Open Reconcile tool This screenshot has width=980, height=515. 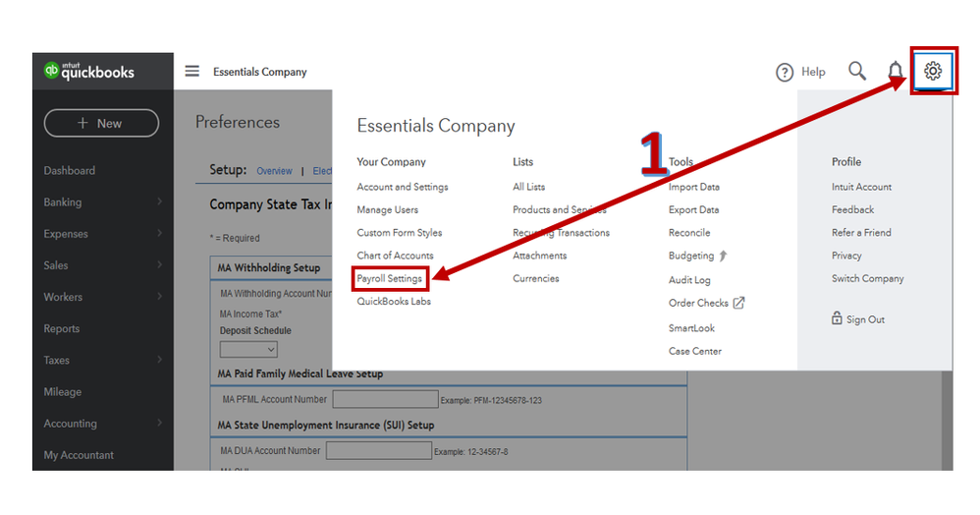pos(689,232)
